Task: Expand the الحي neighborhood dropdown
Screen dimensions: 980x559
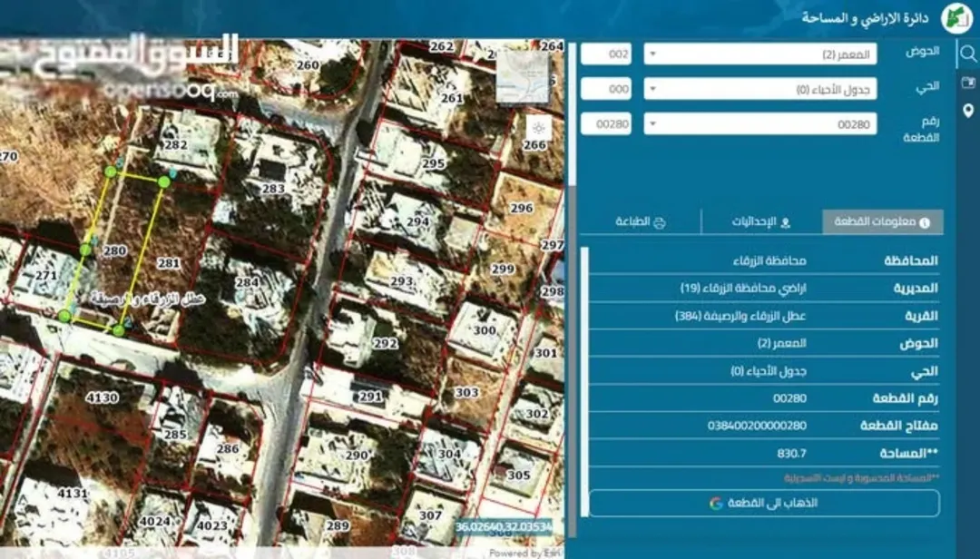Action: coord(760,90)
